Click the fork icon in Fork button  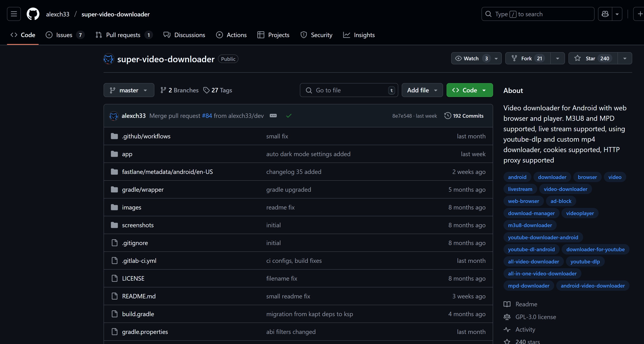coord(514,58)
